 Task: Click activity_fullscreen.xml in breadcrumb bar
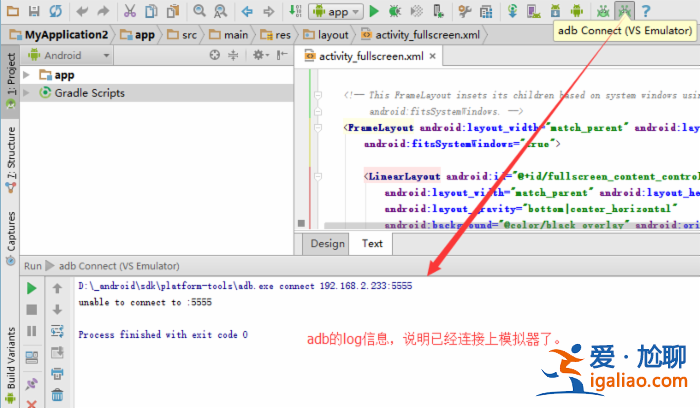(421, 35)
